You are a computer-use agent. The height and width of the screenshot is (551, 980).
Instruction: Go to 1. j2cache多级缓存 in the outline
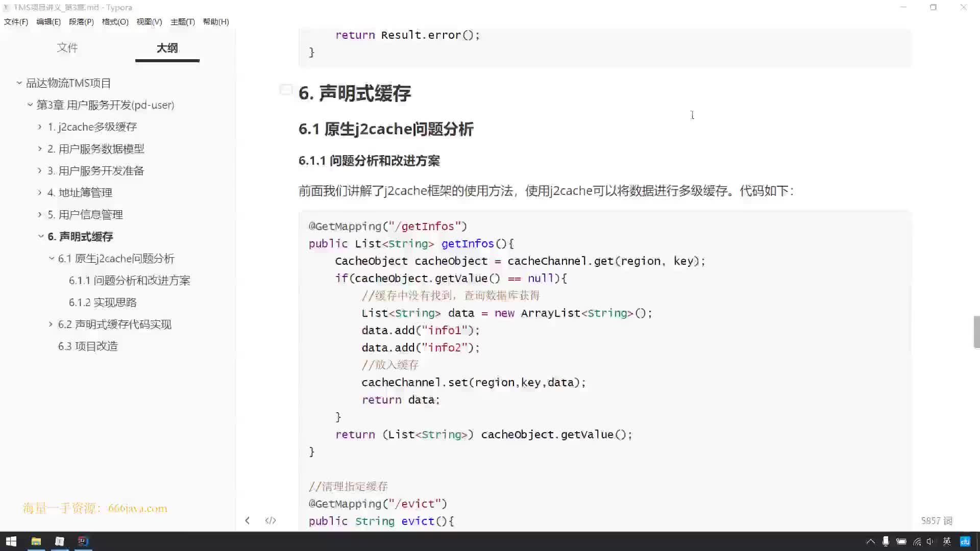[92, 127]
